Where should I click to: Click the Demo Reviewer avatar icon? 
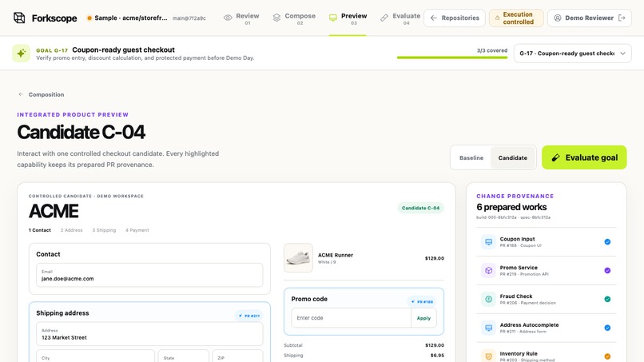pos(558,18)
